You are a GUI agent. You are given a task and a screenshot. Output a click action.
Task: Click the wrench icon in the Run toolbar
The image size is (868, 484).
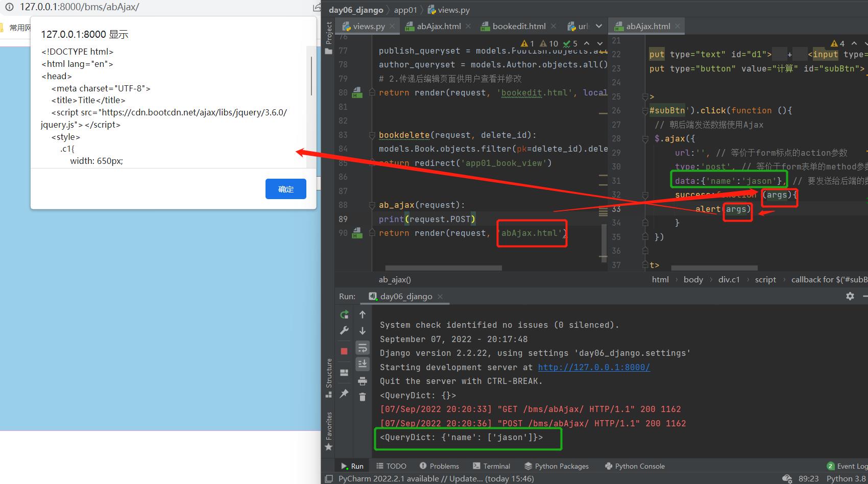click(344, 330)
